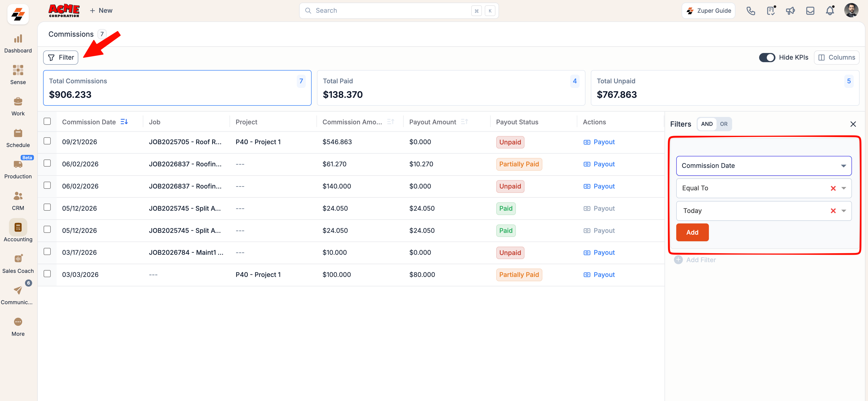This screenshot has width=868, height=401.
Task: Select the Total Paid KPI card
Action: click(x=451, y=88)
